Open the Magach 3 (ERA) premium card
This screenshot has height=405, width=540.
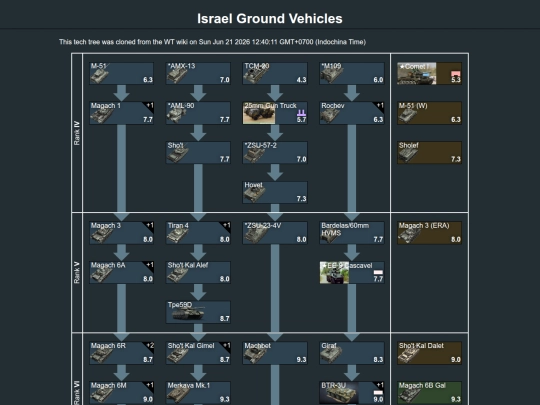[x=429, y=233]
